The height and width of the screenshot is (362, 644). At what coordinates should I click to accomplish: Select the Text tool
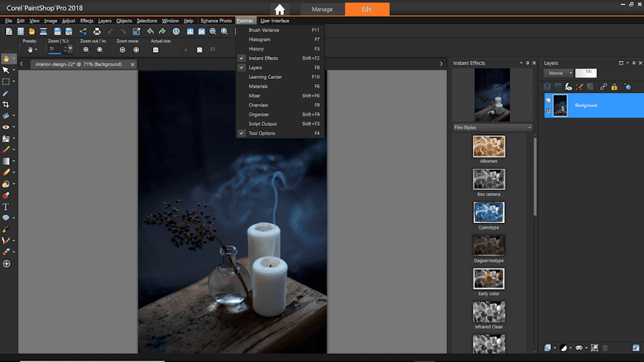(6, 207)
